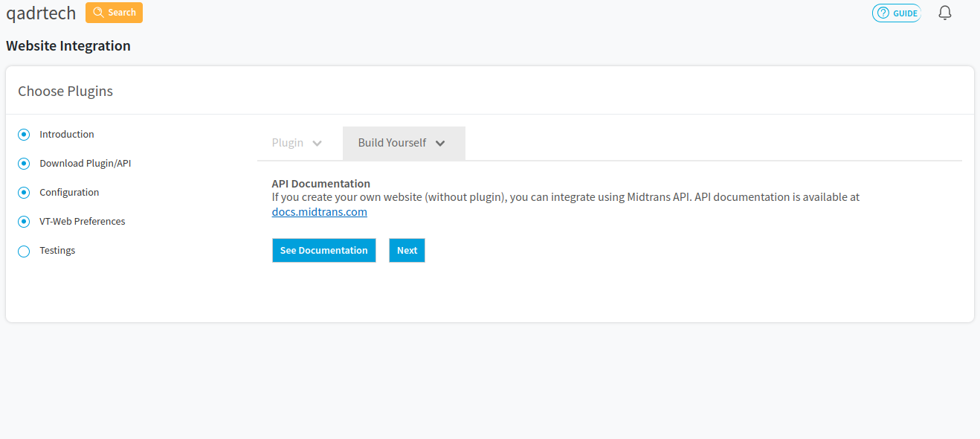This screenshot has width=980, height=439.
Task: Click the Introduction step label
Action: click(67, 135)
